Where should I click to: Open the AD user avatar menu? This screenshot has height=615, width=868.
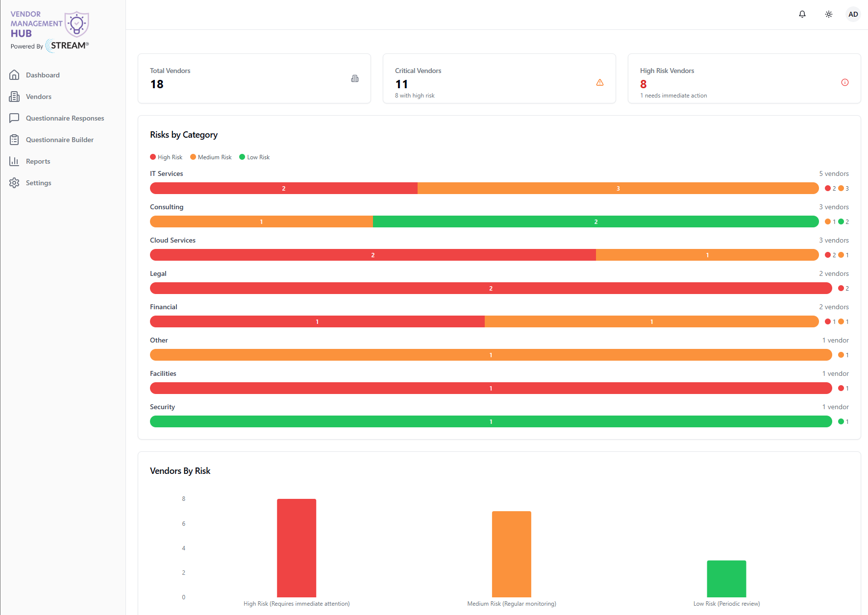coord(853,14)
